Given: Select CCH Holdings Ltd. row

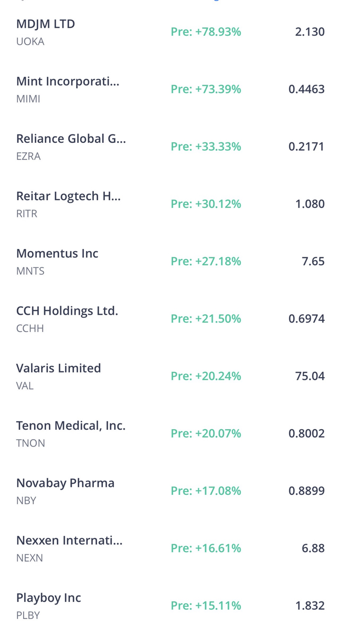Looking at the screenshot, I should click(x=170, y=319).
